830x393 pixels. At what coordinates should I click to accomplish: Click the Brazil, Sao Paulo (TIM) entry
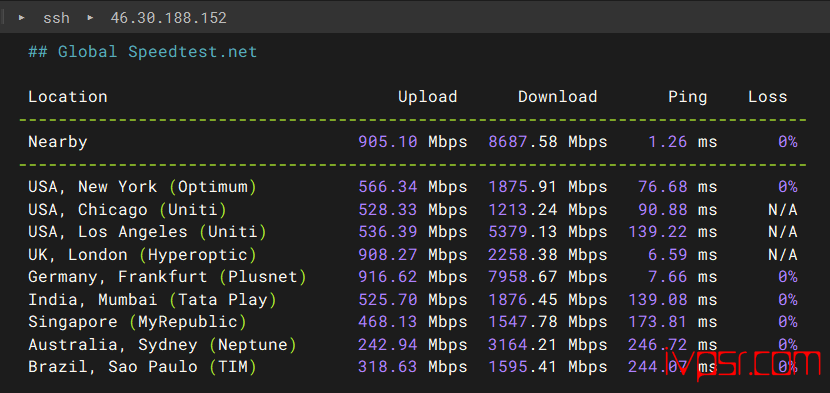pyautogui.click(x=142, y=367)
